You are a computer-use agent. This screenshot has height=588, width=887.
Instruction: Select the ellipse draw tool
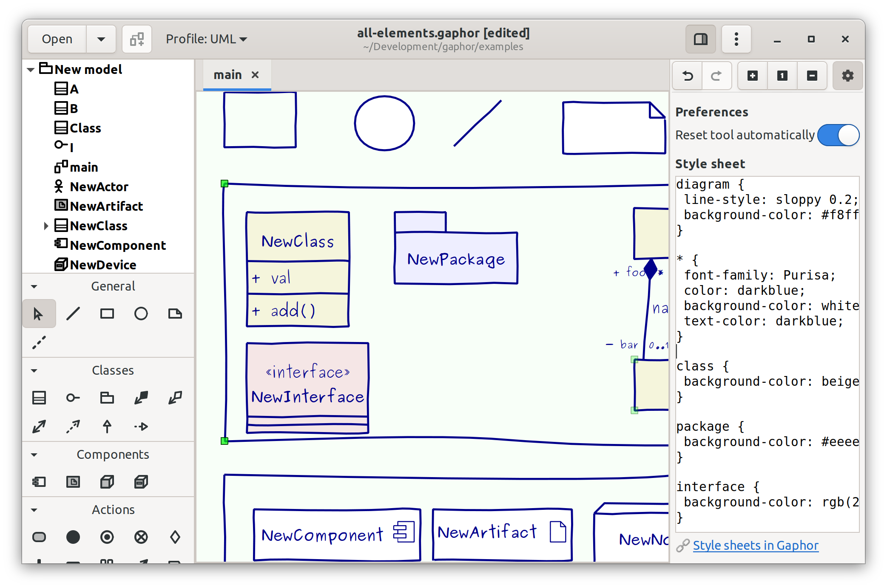140,313
